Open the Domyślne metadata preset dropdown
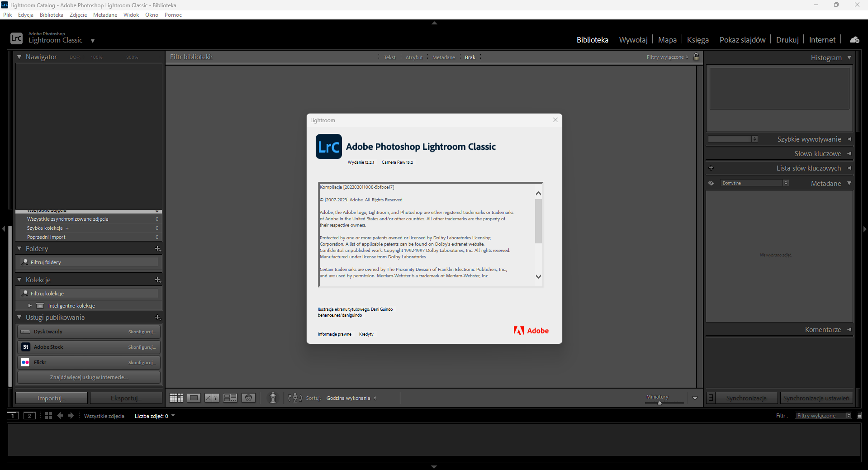 coord(754,183)
